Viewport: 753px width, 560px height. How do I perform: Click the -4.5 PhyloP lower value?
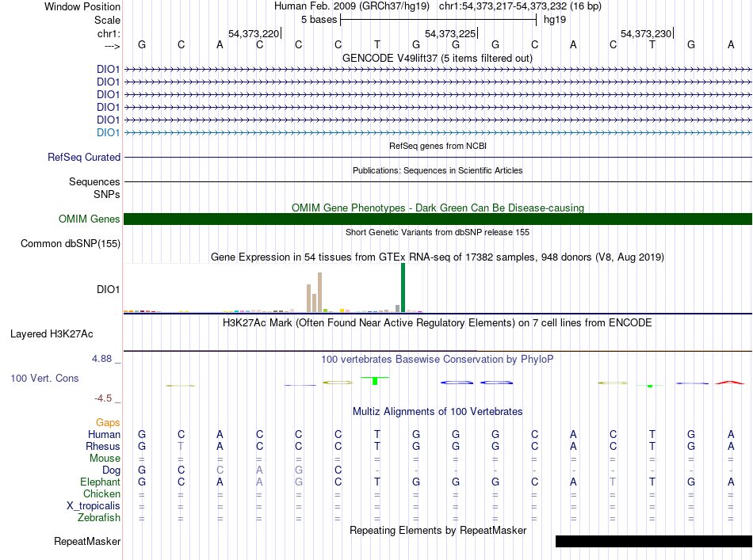coord(103,398)
